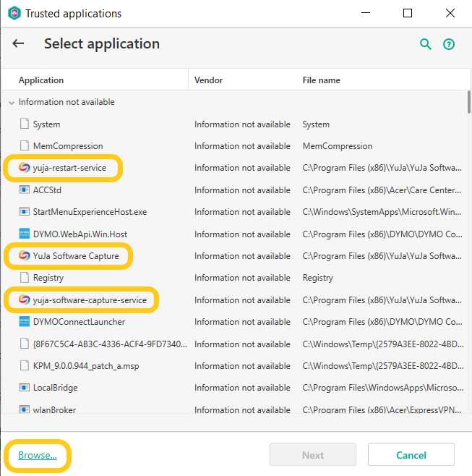Sort by the Vendor column header
This screenshot has width=472, height=476.
[x=208, y=80]
